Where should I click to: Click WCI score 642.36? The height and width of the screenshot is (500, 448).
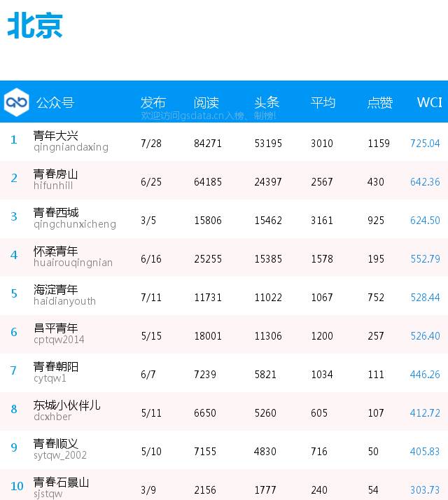[425, 182]
